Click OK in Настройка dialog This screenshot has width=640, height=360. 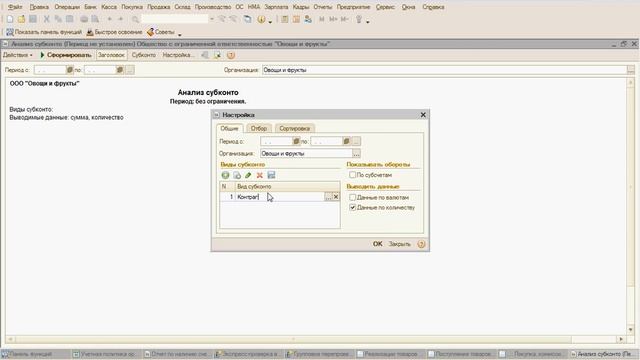(x=378, y=244)
